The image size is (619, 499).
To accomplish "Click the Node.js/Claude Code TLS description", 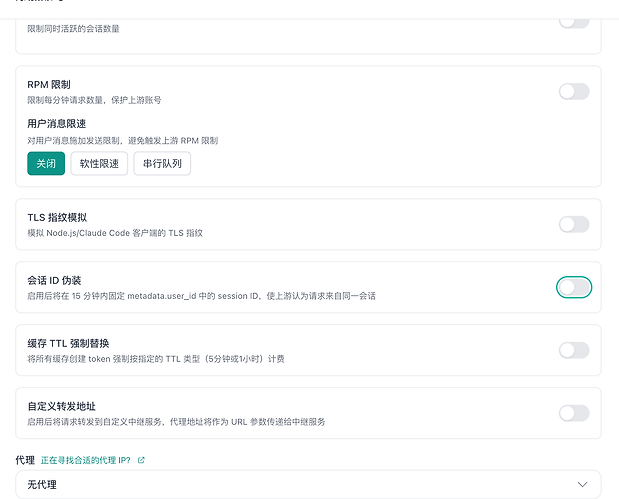I will click(115, 233).
